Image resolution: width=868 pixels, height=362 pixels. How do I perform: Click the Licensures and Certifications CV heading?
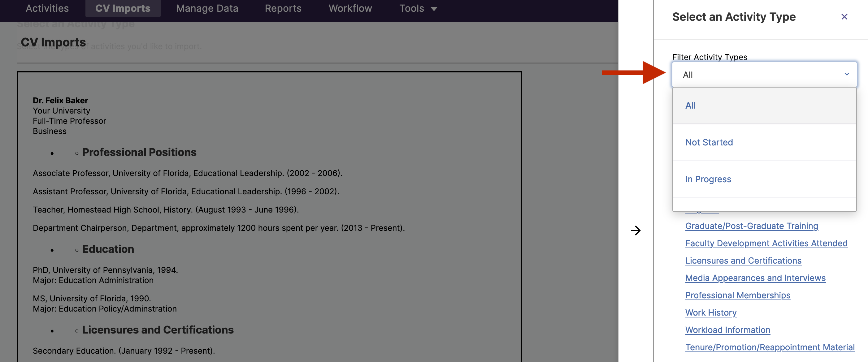tap(158, 330)
